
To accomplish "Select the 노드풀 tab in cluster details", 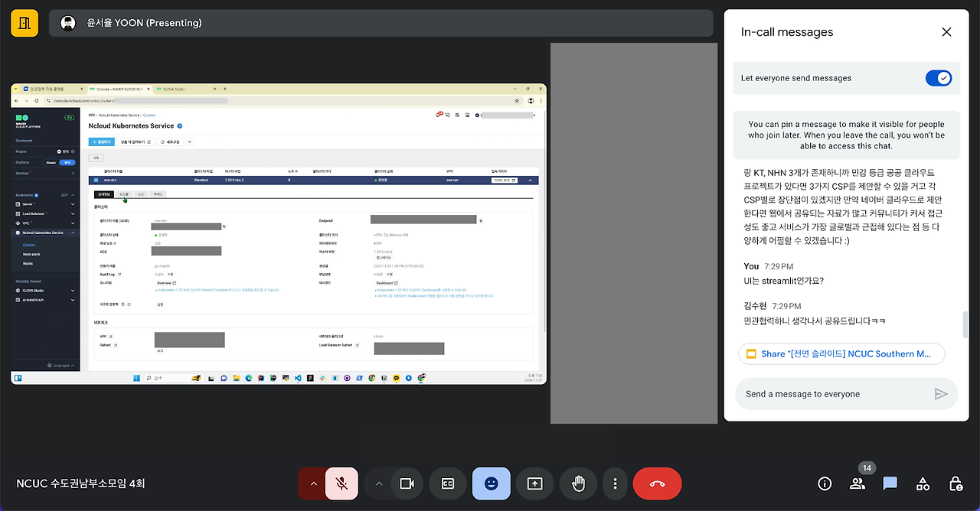I will pyautogui.click(x=124, y=194).
